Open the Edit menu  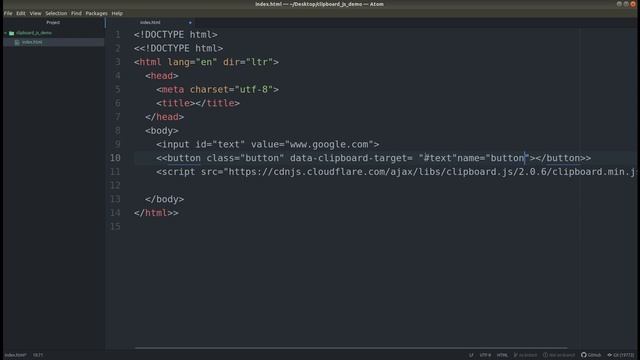point(21,13)
